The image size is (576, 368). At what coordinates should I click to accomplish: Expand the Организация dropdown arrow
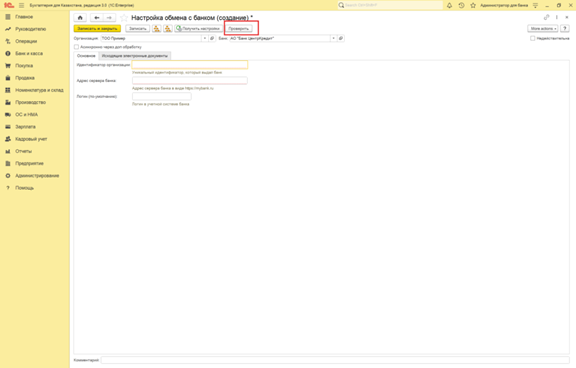pos(205,38)
